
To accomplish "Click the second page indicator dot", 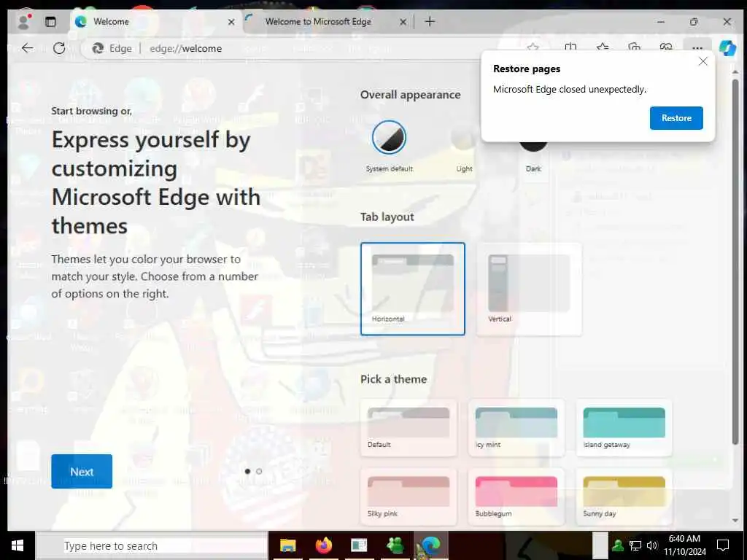I will coord(259,472).
